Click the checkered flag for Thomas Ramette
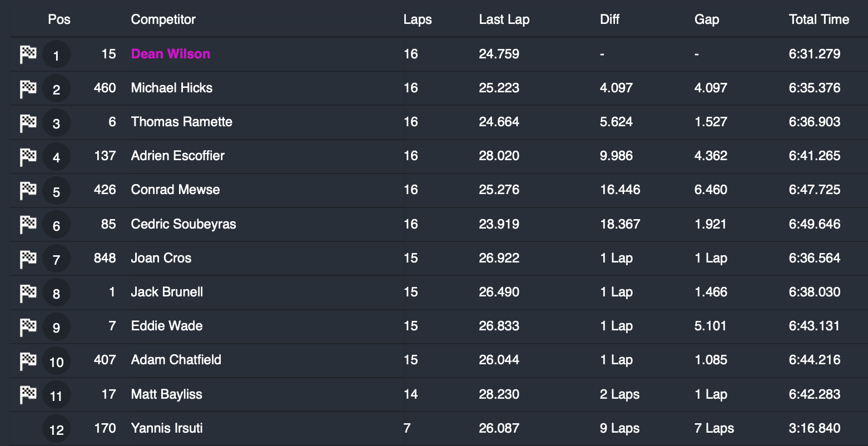868x446 pixels. tap(28, 123)
